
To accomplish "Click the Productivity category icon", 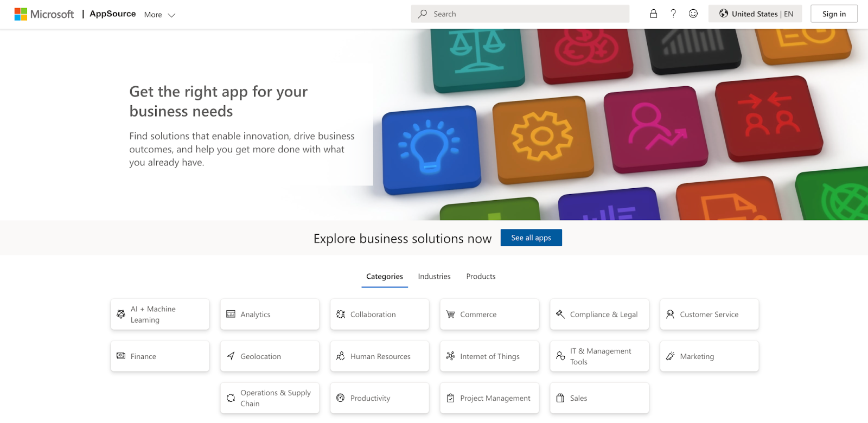I will pyautogui.click(x=341, y=398).
